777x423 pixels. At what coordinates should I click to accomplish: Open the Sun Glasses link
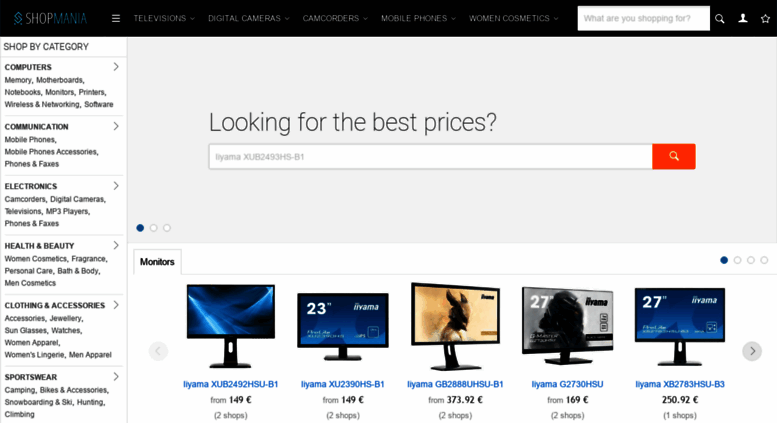pyautogui.click(x=25, y=331)
